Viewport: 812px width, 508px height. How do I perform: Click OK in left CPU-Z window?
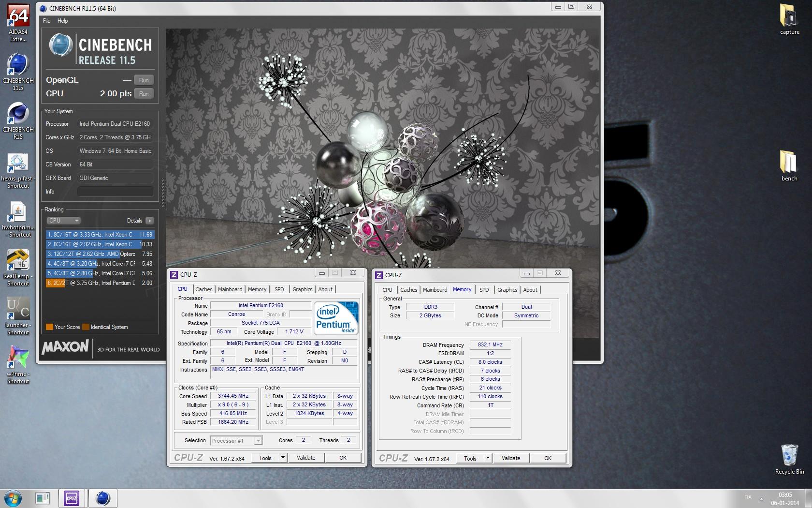click(x=343, y=458)
